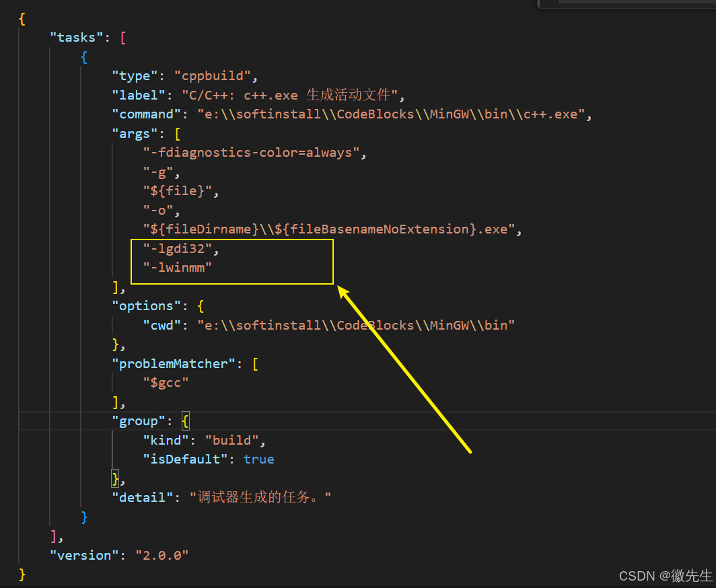Click the "C/C++: c++.exe 生成活动文件" label value
716x588 pixels.
pos(290,95)
